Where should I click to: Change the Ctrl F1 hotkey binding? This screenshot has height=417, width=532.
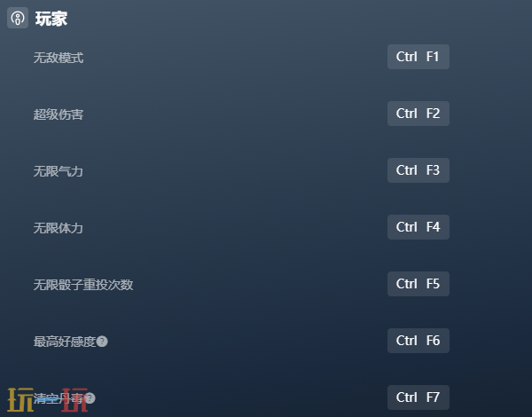(x=419, y=57)
